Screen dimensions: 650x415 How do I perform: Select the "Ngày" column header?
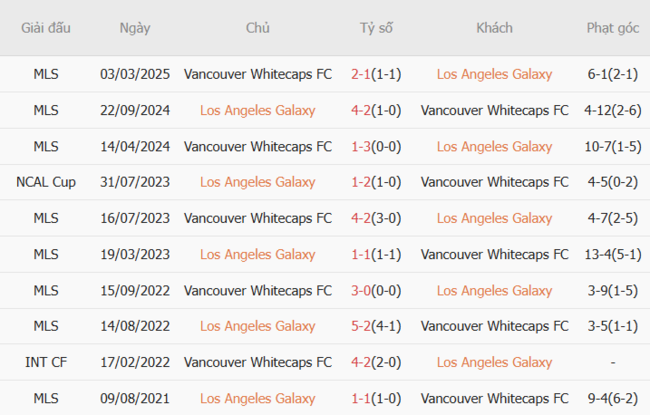tap(135, 28)
